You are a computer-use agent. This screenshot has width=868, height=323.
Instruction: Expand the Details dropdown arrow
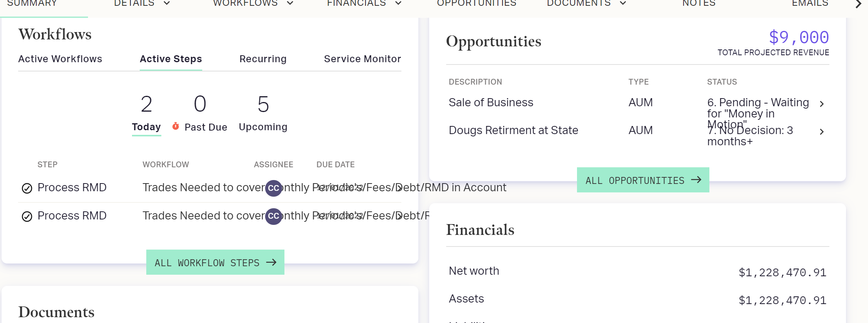[167, 3]
